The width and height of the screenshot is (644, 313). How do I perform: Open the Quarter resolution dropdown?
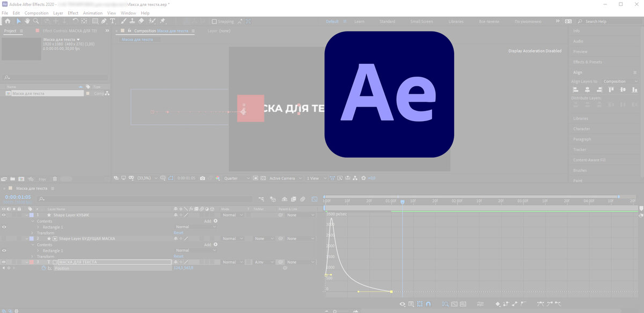click(236, 178)
